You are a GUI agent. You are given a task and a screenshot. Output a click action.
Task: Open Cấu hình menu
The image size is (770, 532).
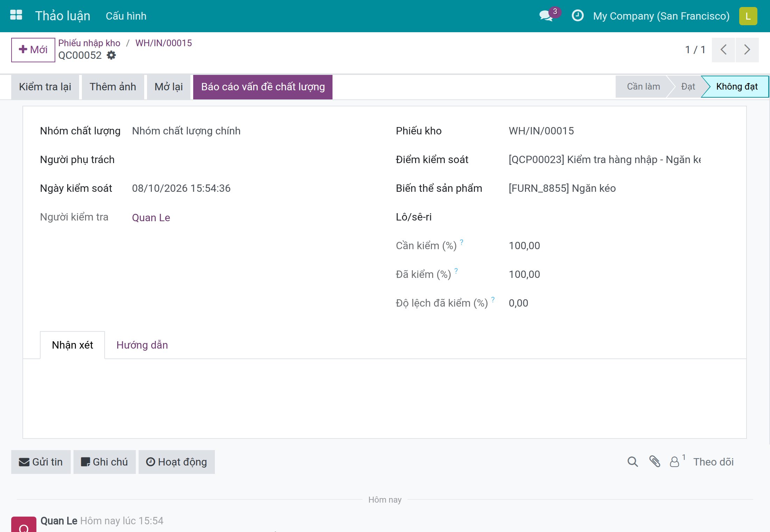coord(126,16)
